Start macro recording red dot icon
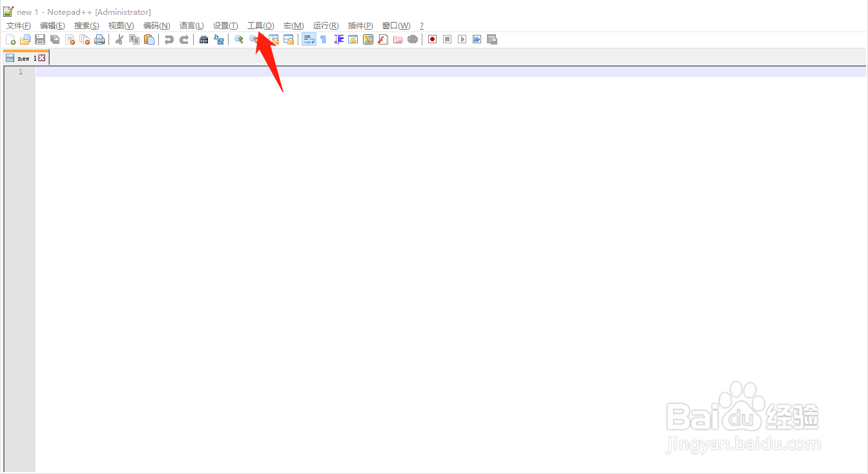The image size is (868, 474). (x=433, y=39)
